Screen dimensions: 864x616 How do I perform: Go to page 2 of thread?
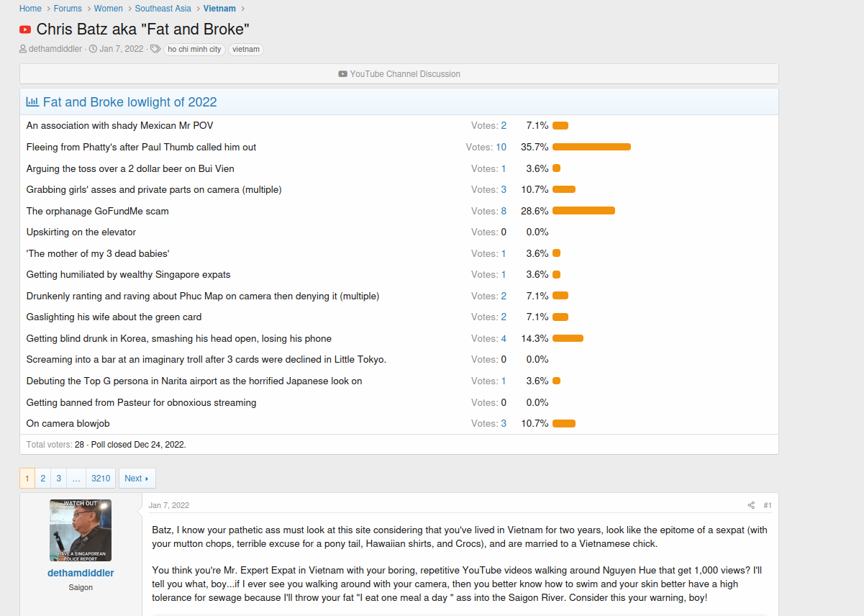[x=43, y=479]
